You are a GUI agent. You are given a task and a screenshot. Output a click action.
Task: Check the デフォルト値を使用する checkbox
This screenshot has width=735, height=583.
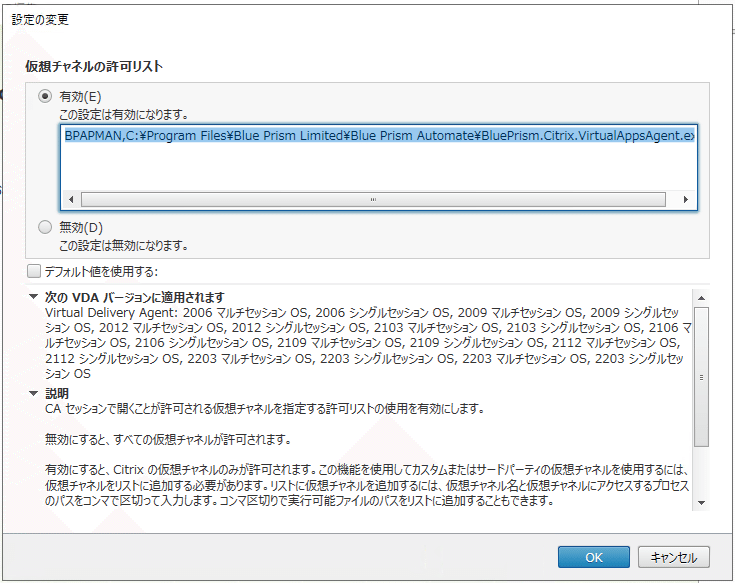pos(34,271)
